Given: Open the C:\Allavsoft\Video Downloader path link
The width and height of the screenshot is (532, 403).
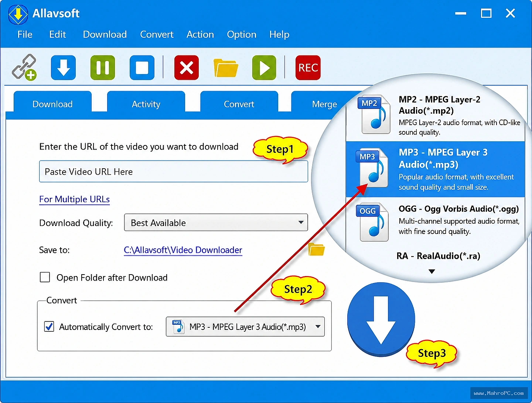Looking at the screenshot, I should coord(183,250).
